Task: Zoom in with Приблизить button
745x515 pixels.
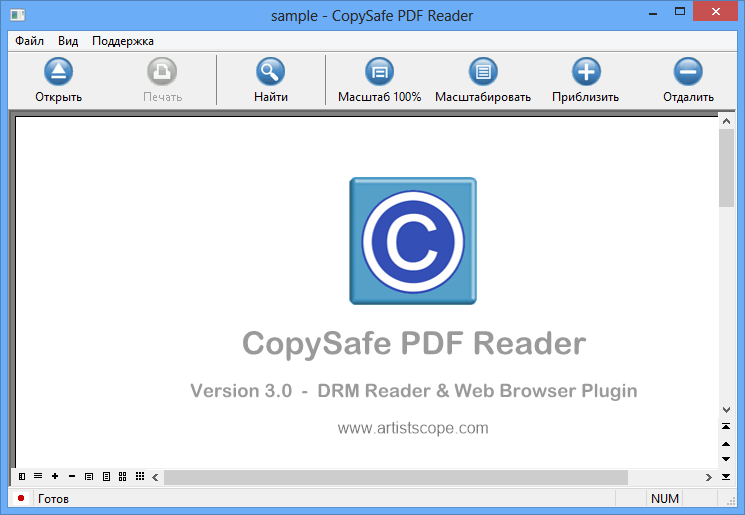Action: [585, 80]
